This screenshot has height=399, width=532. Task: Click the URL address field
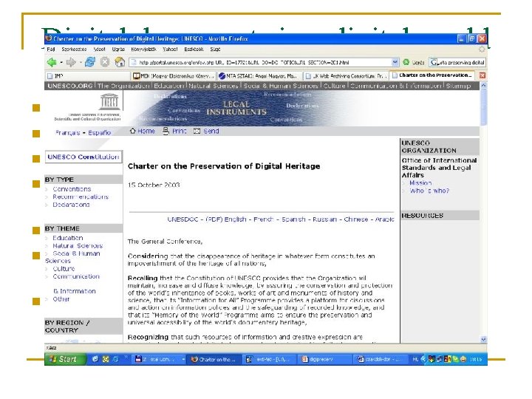click(261, 62)
